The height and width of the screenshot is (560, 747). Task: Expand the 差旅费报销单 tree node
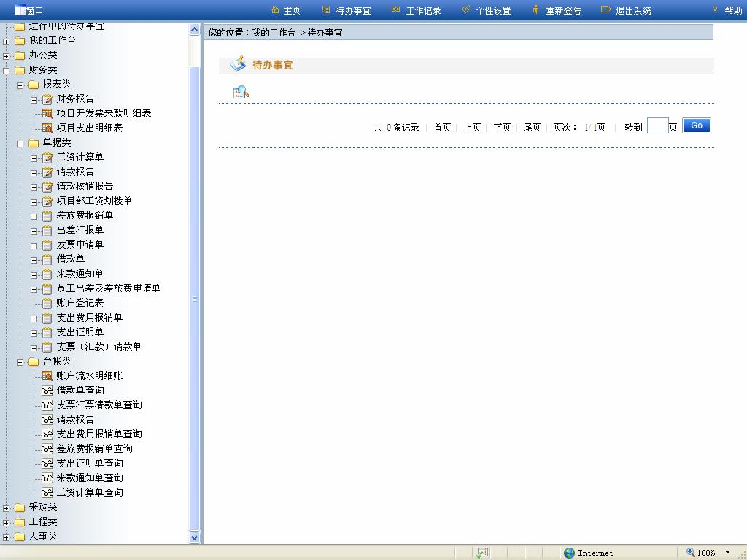[34, 216]
